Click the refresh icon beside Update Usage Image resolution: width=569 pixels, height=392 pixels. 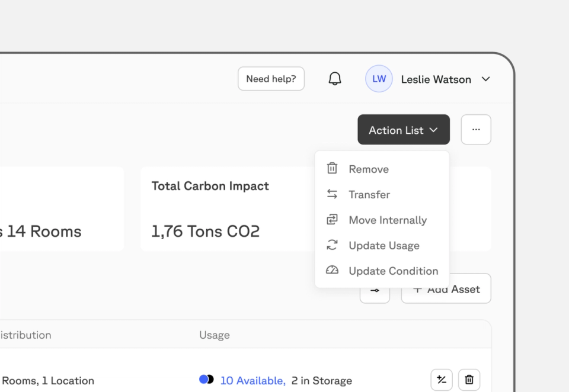pyautogui.click(x=332, y=245)
